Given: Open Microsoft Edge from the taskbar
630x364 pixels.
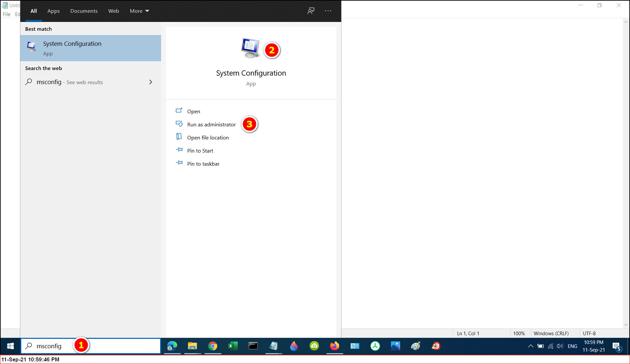Looking at the screenshot, I should point(172,346).
